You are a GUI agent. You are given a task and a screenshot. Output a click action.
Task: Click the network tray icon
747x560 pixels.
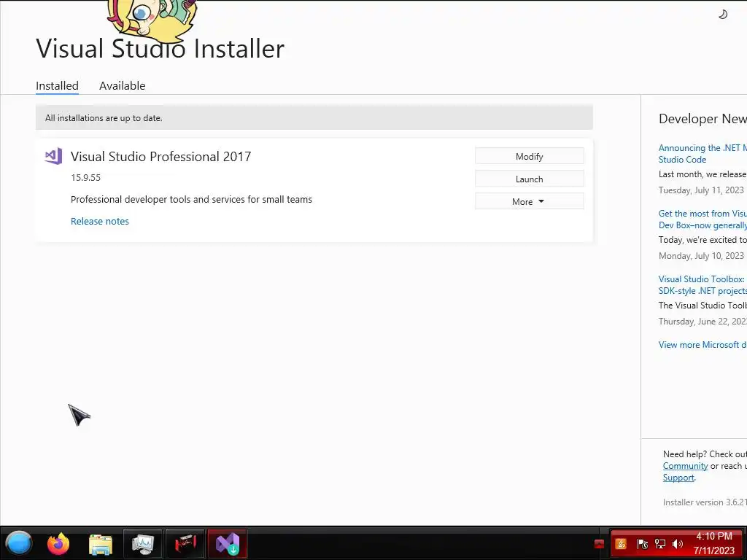tap(660, 544)
